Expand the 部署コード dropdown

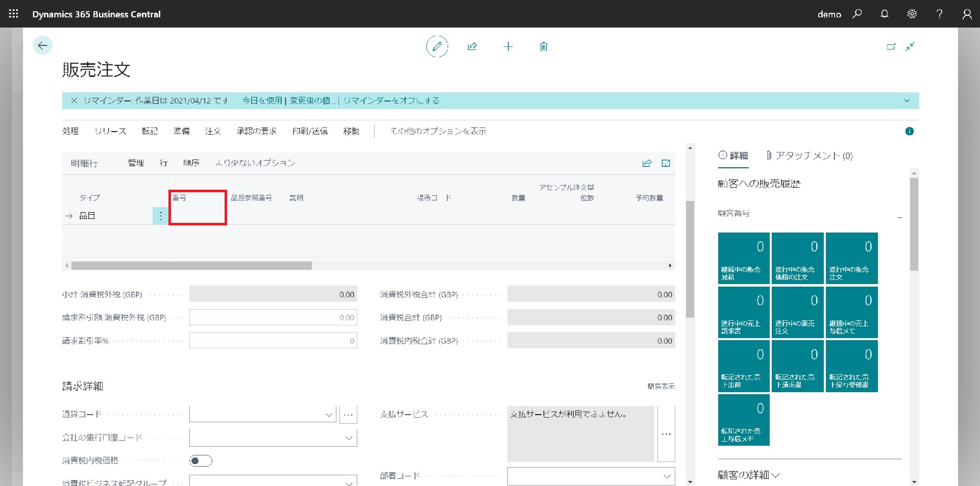[x=667, y=476]
